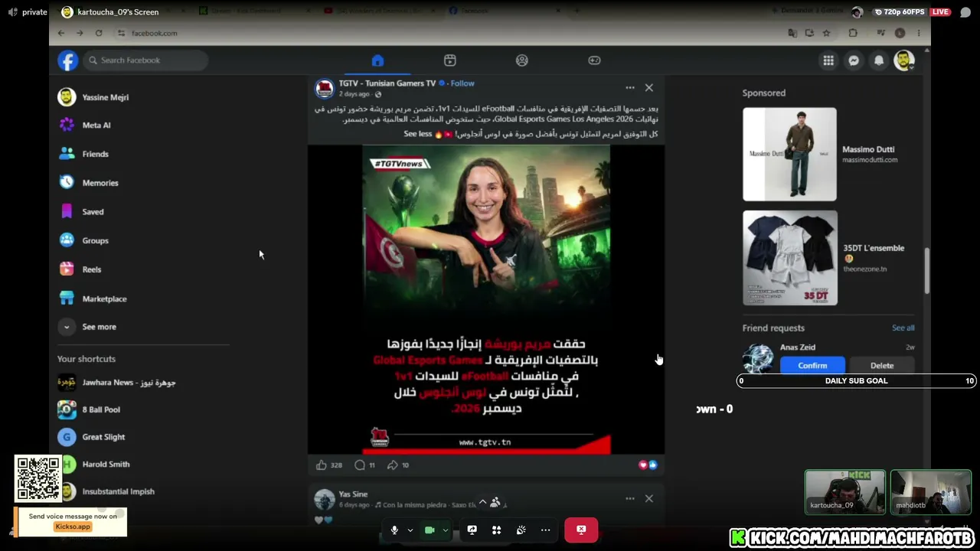Open the account profile picture menu
Screen dimensions: 980x551
coord(904,60)
